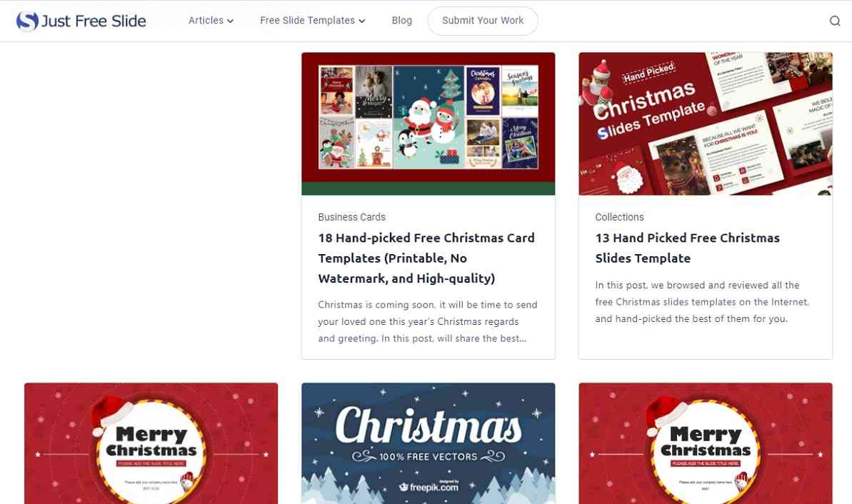Open the 13 Hand Picked Free Christmas Slides Template article
Screen dimensions: 852x504
click(687, 248)
